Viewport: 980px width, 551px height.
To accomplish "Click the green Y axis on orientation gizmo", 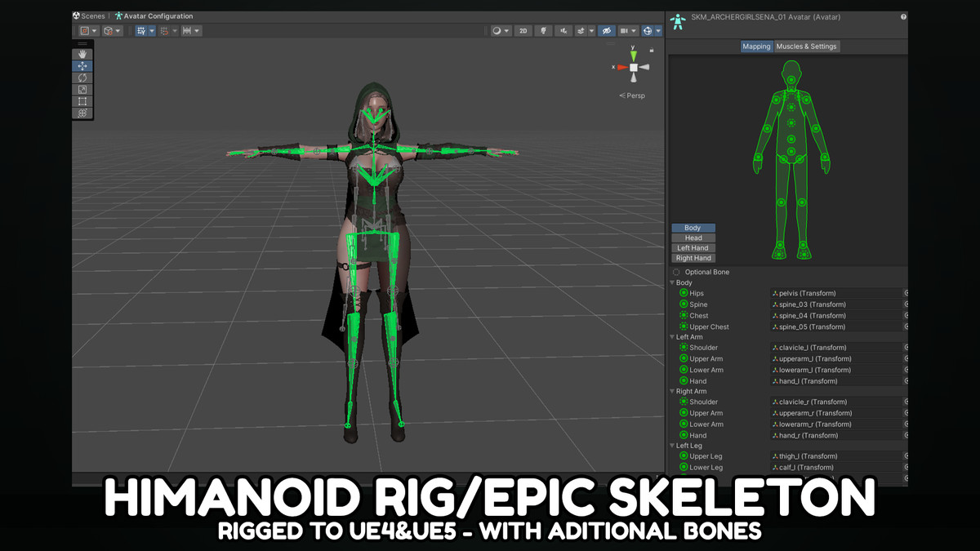I will tap(633, 56).
